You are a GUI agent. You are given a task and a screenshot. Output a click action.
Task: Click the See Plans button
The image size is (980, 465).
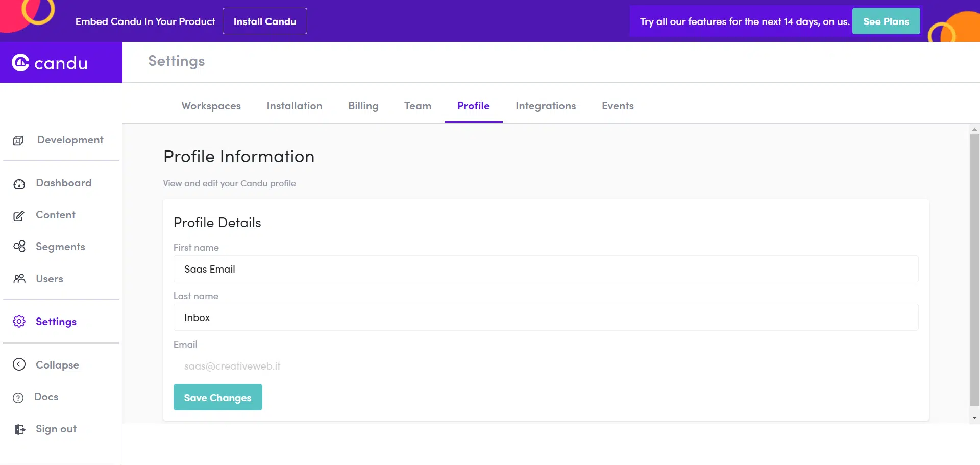tap(886, 21)
